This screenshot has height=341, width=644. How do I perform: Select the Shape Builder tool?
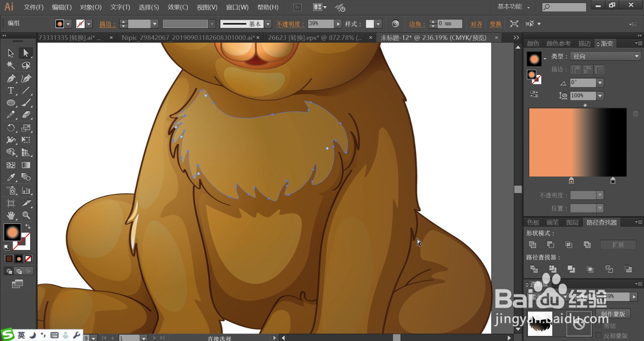pyautogui.click(x=11, y=152)
